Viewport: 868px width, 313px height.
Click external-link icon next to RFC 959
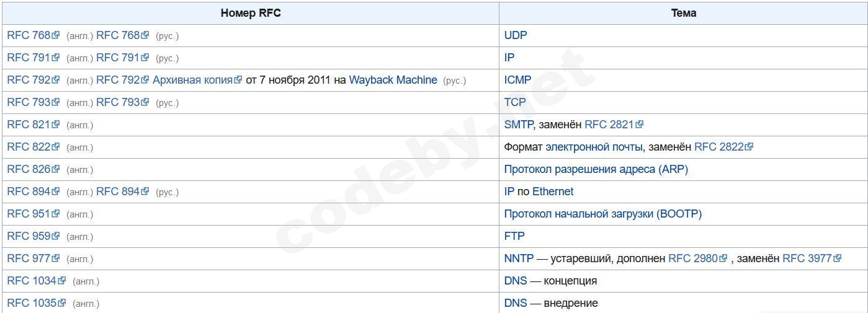[56, 236]
